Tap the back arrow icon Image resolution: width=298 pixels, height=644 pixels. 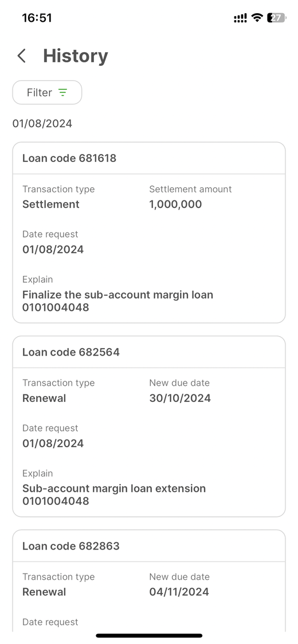point(22,56)
